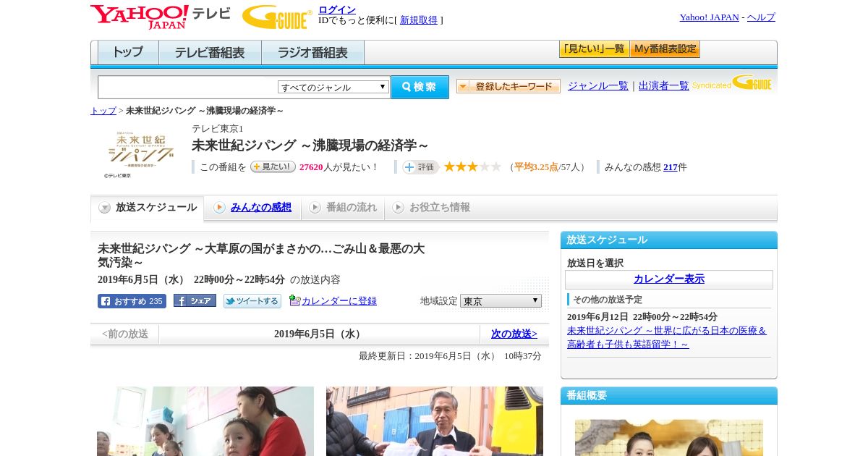Click the 新規取得 link

click(x=419, y=20)
